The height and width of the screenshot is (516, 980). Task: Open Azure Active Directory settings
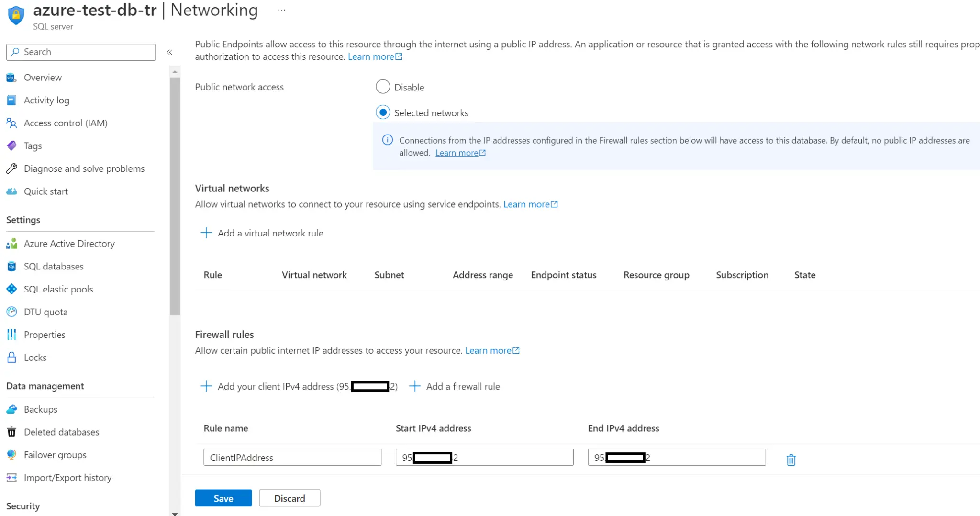(x=69, y=244)
